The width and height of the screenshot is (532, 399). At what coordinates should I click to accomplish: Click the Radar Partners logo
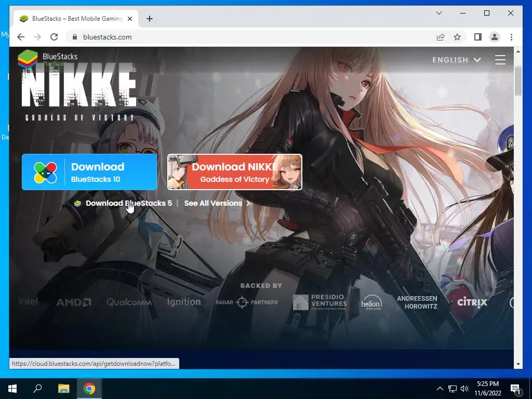(x=247, y=302)
